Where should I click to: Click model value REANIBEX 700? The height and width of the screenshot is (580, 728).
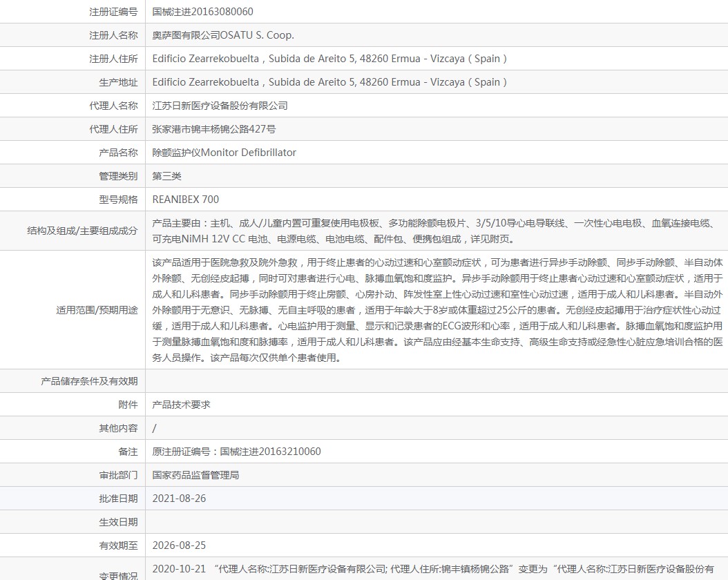pos(186,200)
